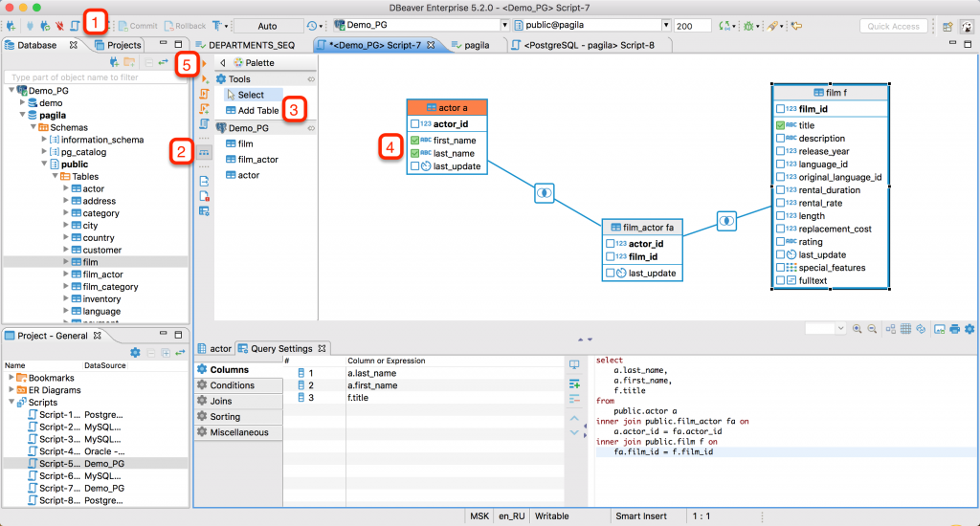This screenshot has width=980, height=526.
Task: Open the public@pagila schema dropdown
Action: coord(666,25)
